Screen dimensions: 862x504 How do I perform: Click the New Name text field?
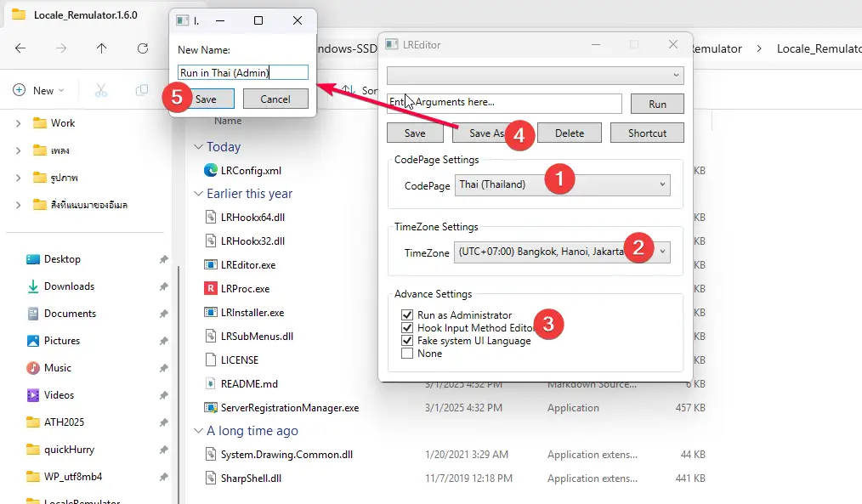pyautogui.click(x=243, y=72)
